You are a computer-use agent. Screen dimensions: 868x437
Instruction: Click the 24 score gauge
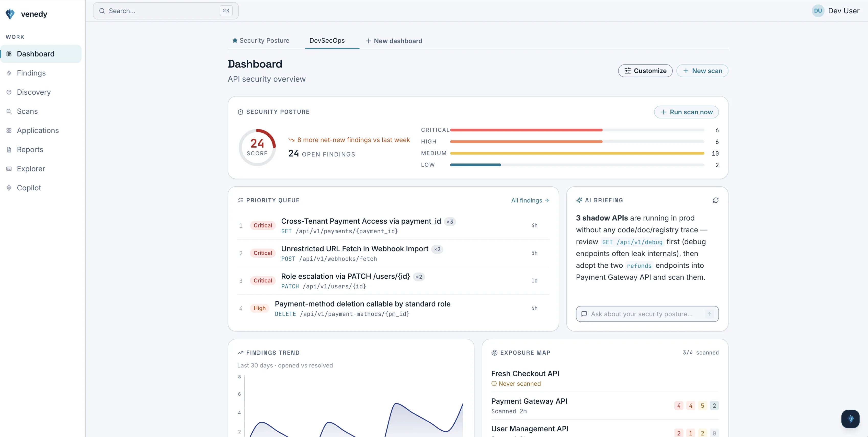pos(257,147)
